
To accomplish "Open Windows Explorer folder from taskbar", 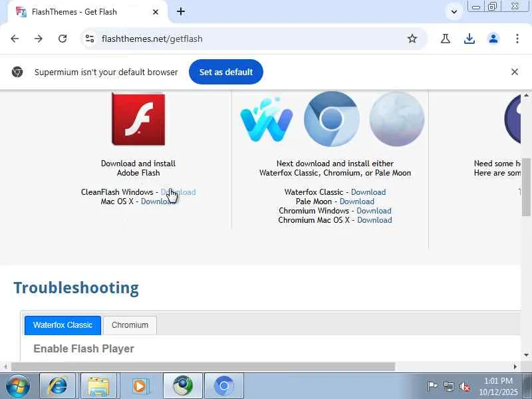I will coord(98,386).
